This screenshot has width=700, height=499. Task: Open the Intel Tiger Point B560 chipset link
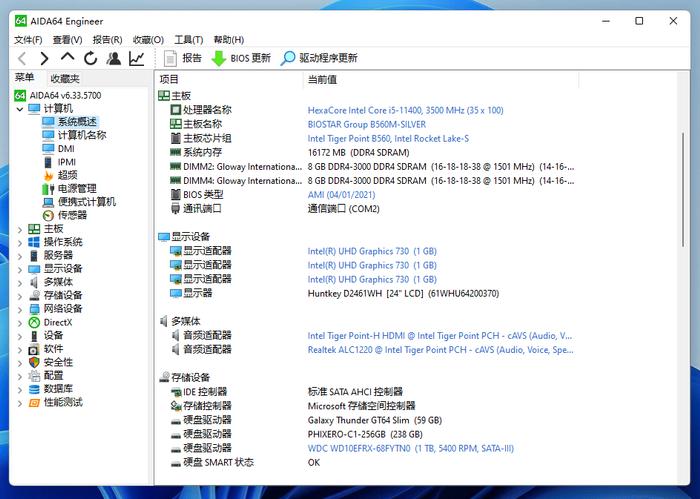pyautogui.click(x=388, y=139)
